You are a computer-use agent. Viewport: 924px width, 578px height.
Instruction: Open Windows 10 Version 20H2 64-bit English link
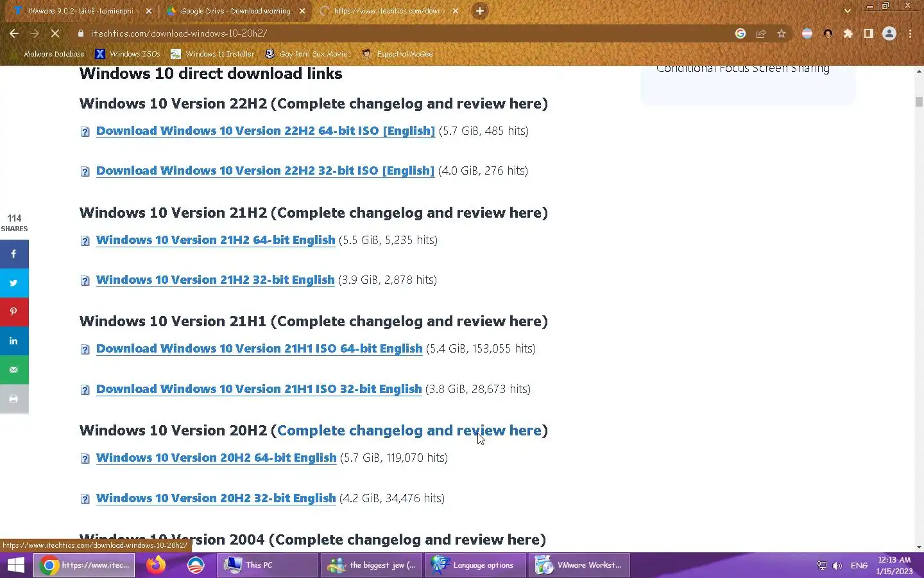coord(216,458)
